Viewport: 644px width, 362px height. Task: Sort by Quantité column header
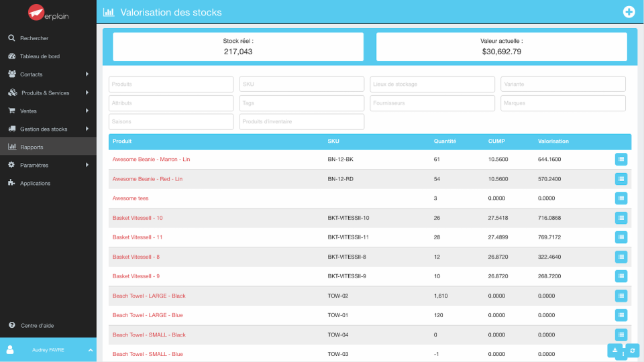[x=445, y=141]
